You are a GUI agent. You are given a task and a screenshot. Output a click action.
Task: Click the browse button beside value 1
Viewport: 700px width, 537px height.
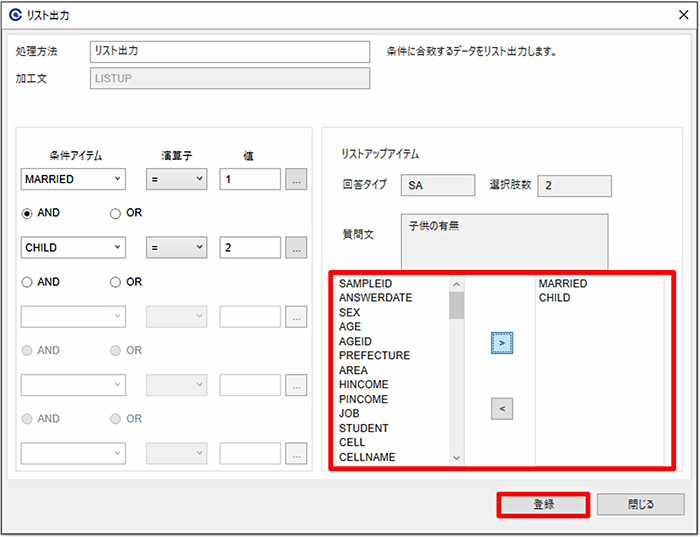coord(296,179)
